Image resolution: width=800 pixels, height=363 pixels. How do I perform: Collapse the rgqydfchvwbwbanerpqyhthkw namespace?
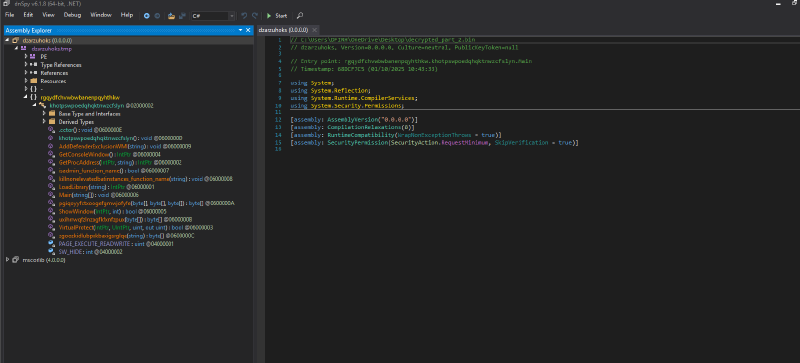pos(26,97)
